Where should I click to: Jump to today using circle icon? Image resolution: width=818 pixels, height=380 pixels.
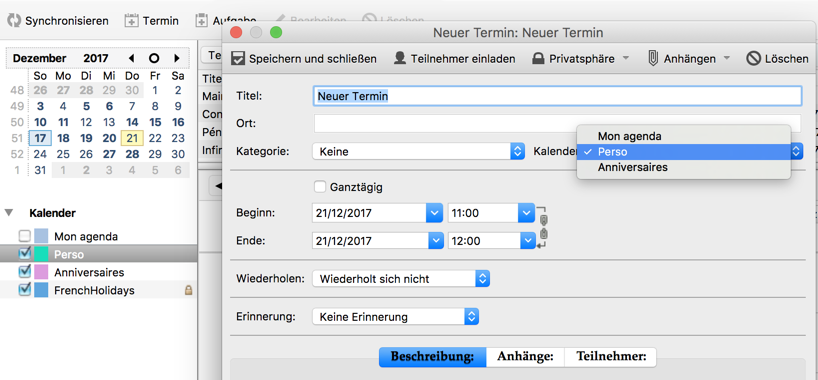(x=154, y=58)
